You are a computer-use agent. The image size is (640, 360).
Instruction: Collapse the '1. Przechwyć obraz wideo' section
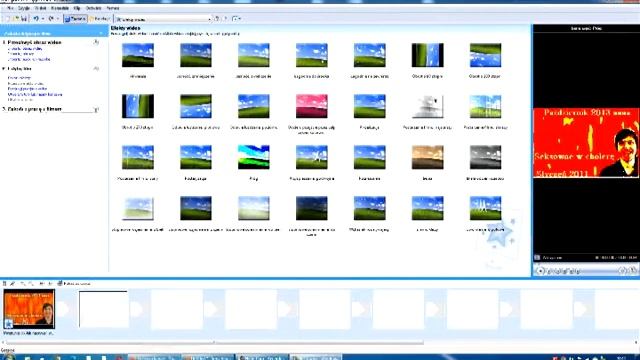click(x=96, y=42)
